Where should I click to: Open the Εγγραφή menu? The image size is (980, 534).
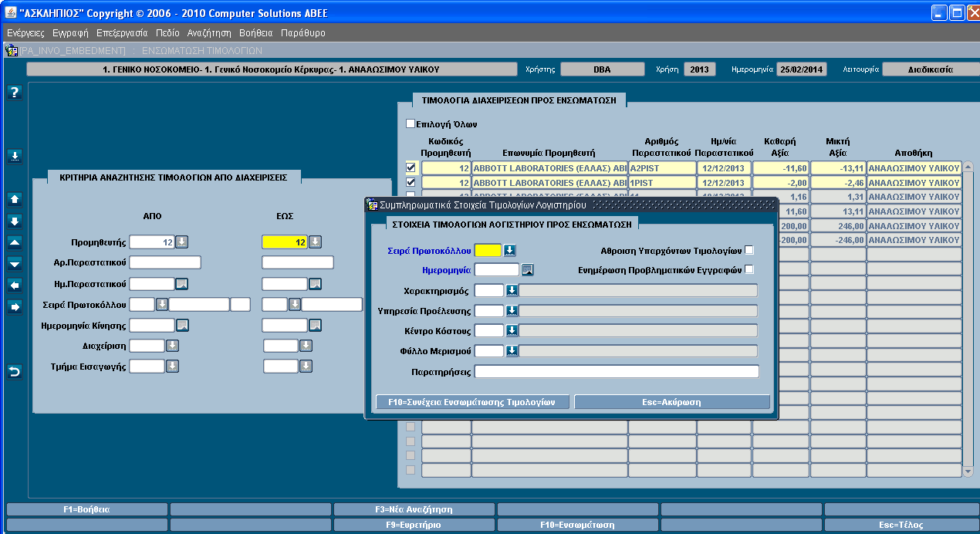click(x=70, y=33)
